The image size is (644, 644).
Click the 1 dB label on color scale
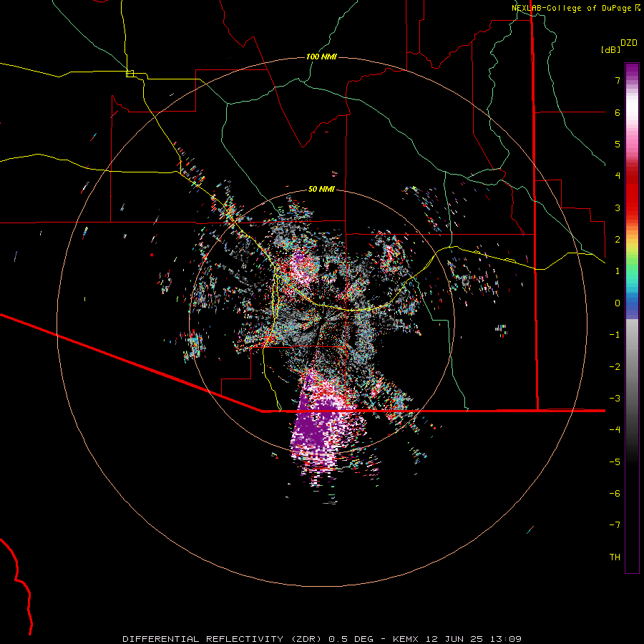[x=618, y=271]
